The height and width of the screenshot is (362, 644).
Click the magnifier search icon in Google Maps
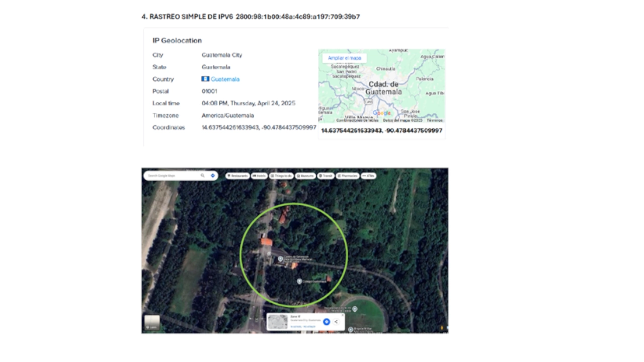coord(203,175)
